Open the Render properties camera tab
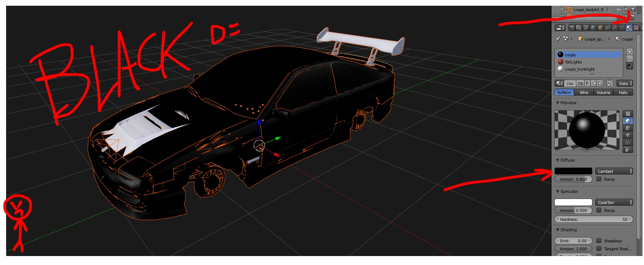 pos(572,28)
